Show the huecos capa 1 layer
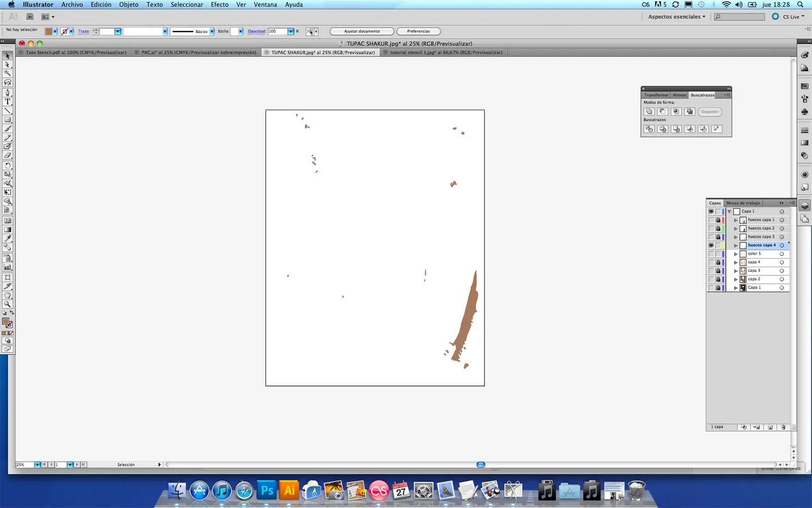The image size is (812, 508). (x=711, y=220)
